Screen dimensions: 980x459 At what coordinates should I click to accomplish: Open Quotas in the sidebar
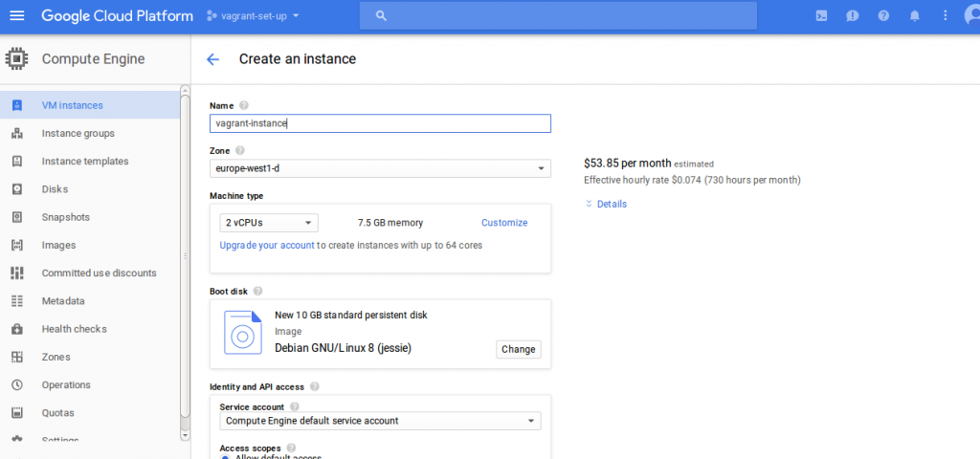pyautogui.click(x=90, y=413)
